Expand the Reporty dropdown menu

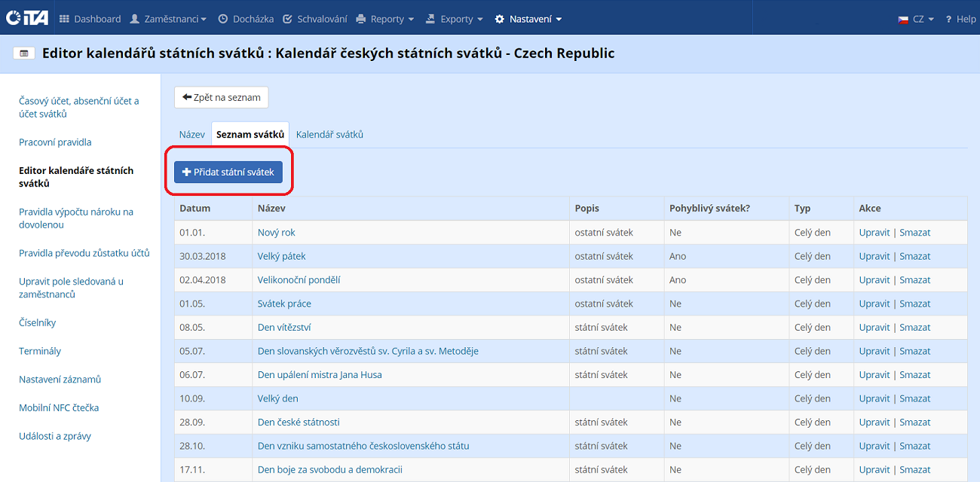click(384, 19)
